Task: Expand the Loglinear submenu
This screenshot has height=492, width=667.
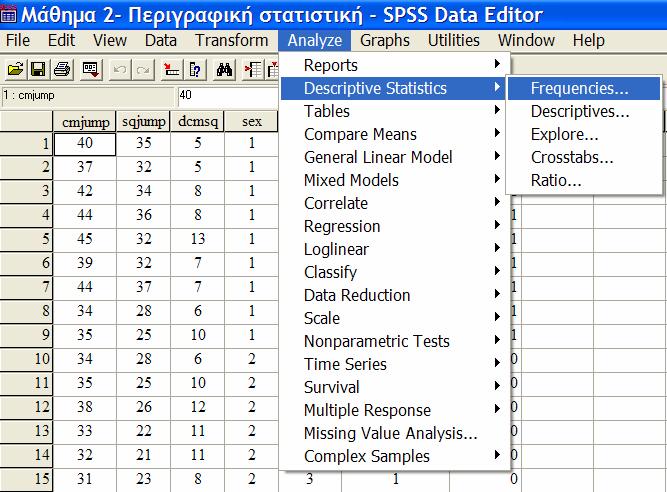Action: [394, 249]
